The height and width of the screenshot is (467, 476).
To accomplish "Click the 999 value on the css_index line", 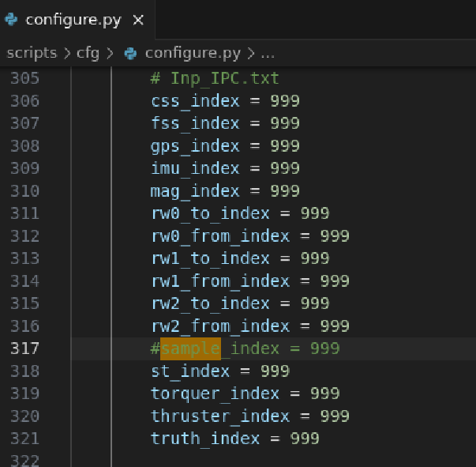I will click(285, 101).
